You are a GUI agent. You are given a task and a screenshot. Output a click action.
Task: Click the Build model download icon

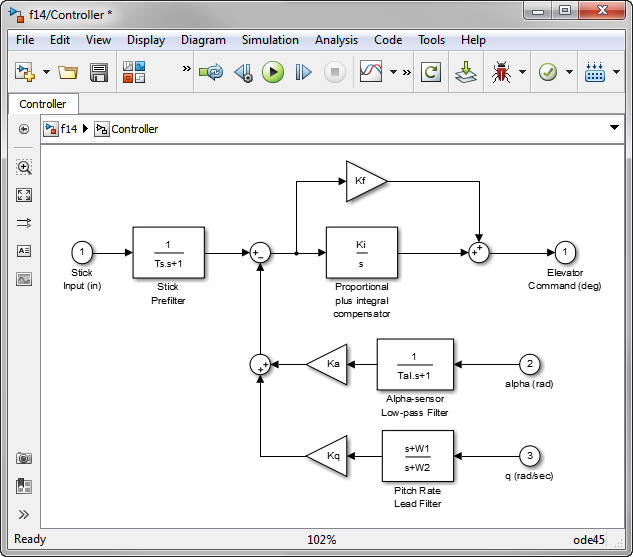tap(465, 72)
